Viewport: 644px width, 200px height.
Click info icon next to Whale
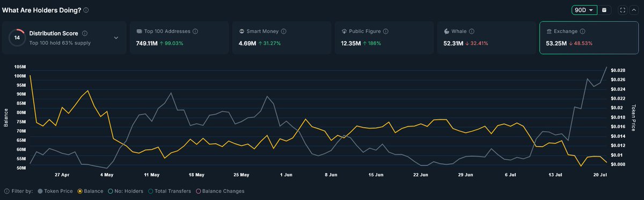coord(472,31)
